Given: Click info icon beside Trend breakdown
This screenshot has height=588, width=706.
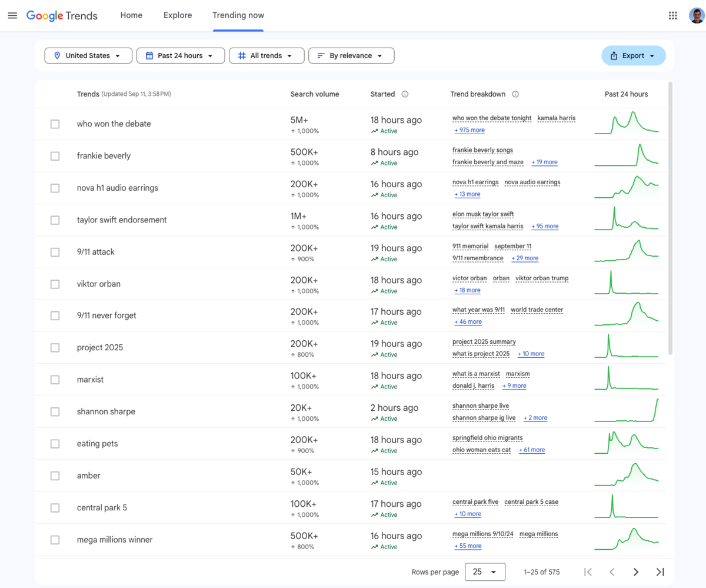Looking at the screenshot, I should (515, 94).
